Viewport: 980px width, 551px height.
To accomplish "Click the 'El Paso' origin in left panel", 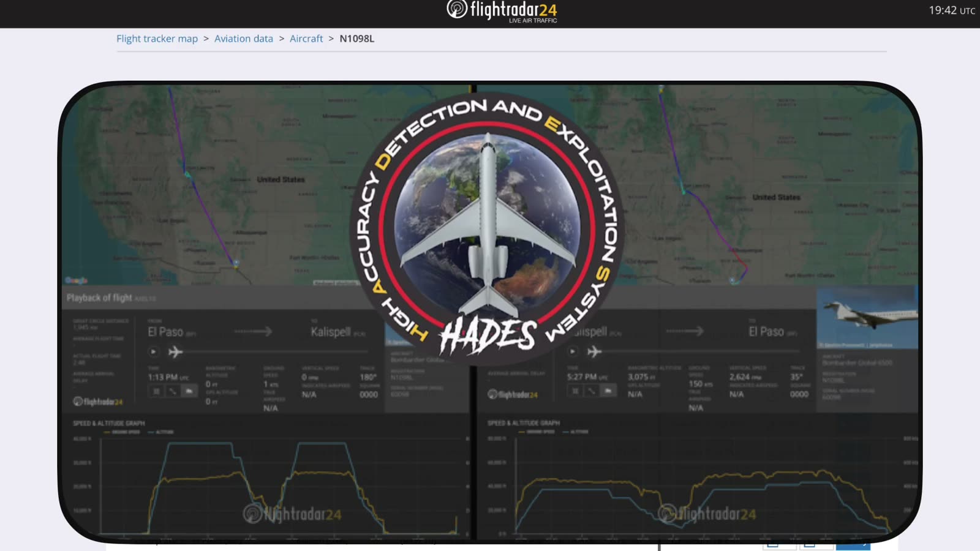I will pyautogui.click(x=165, y=332).
